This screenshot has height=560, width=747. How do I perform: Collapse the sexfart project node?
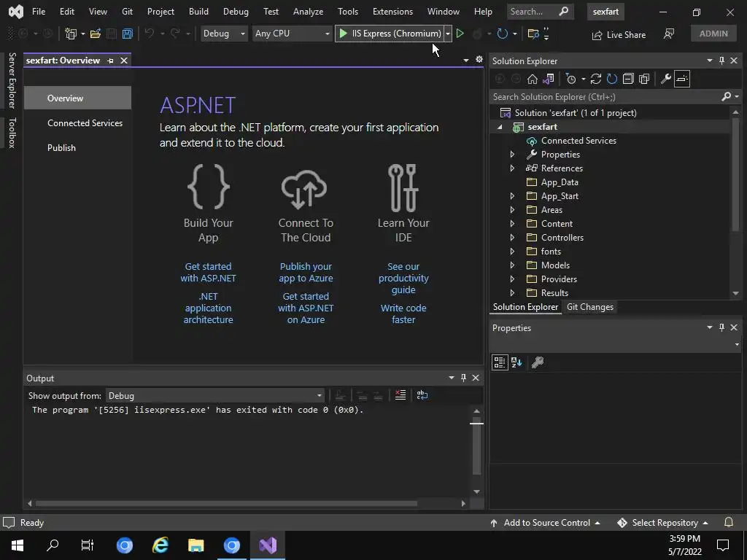500,127
